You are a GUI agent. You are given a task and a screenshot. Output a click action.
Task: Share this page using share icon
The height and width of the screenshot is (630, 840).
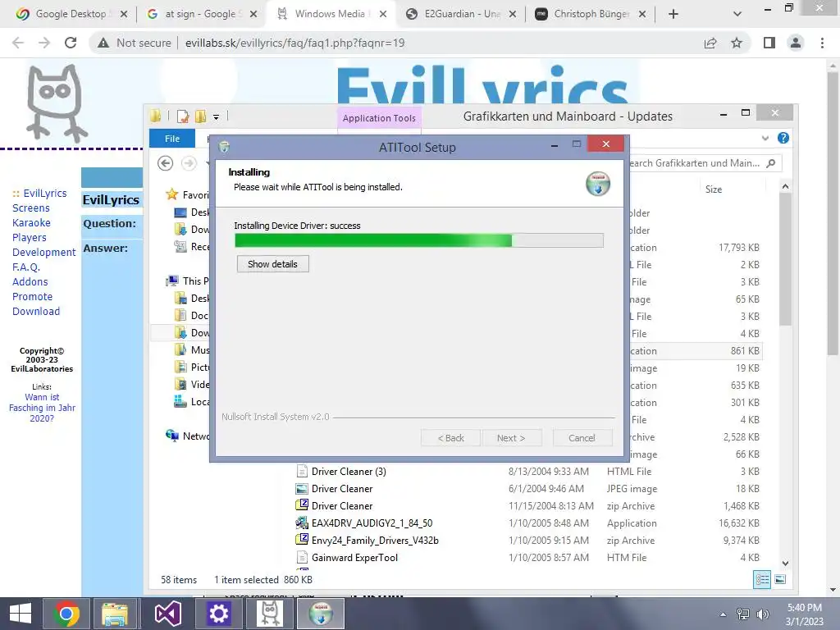click(x=710, y=43)
